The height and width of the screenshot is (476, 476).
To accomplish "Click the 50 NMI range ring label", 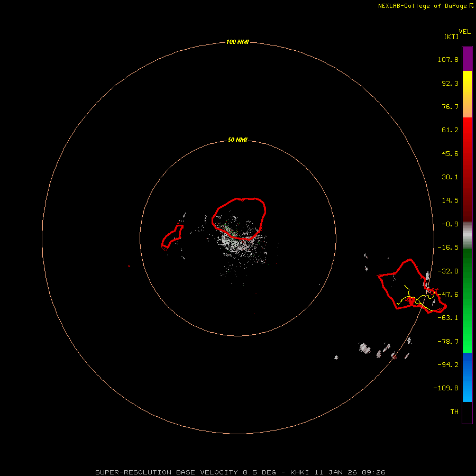I will point(237,140).
